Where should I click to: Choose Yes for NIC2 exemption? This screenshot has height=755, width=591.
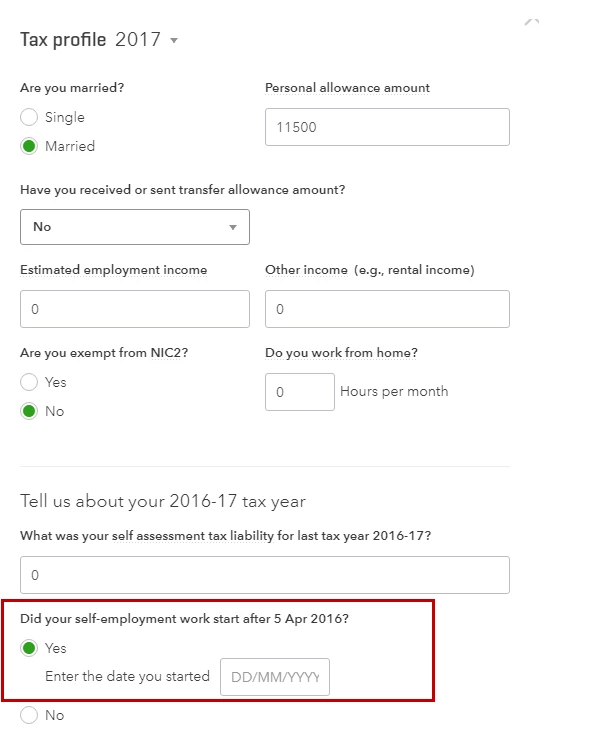(29, 382)
